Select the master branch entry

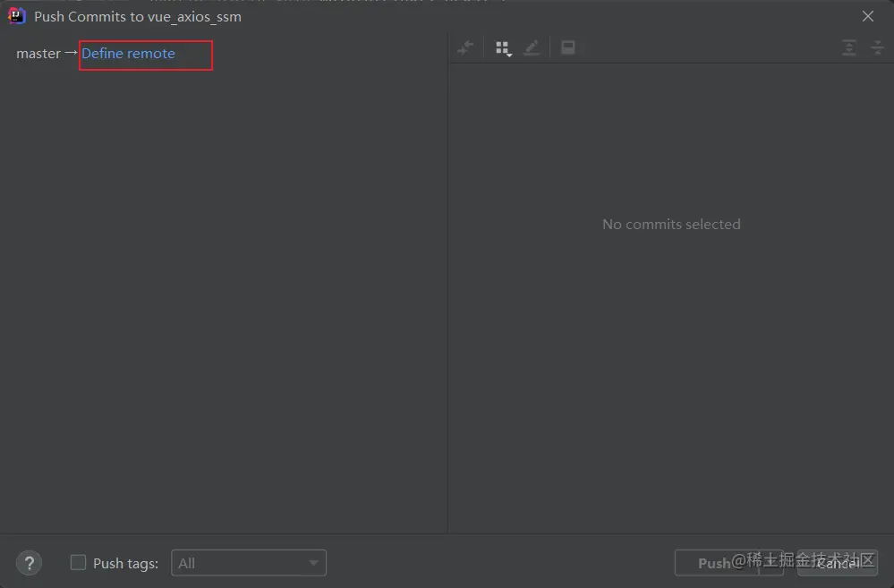(38, 54)
